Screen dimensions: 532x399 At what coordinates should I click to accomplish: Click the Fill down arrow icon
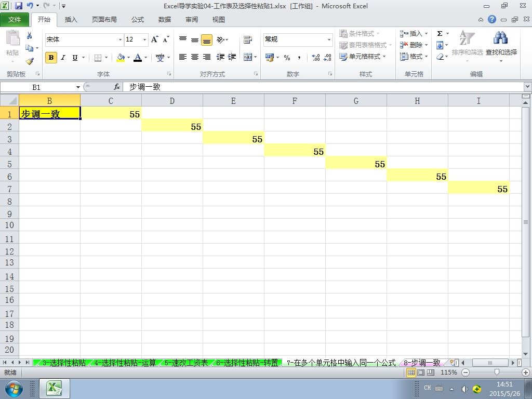pos(440,45)
